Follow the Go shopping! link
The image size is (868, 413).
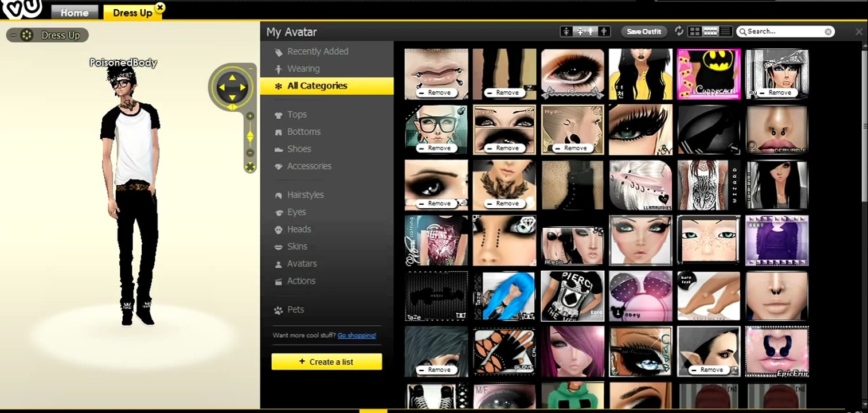357,336
